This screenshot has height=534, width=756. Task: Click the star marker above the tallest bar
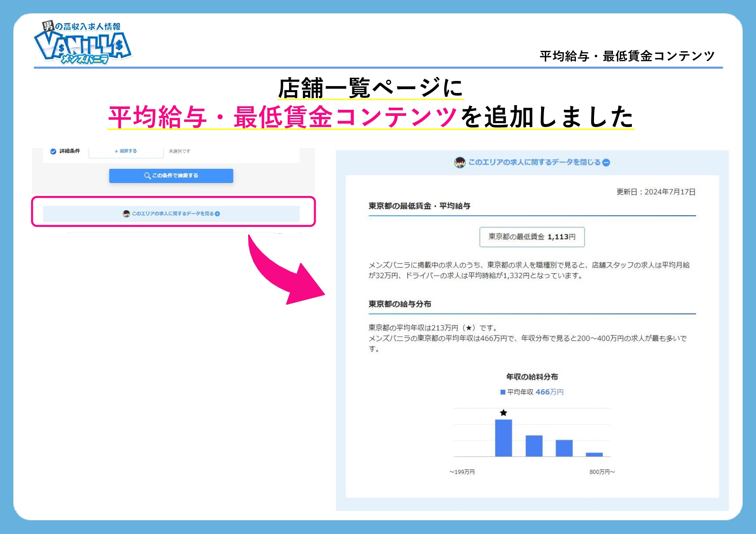503,412
